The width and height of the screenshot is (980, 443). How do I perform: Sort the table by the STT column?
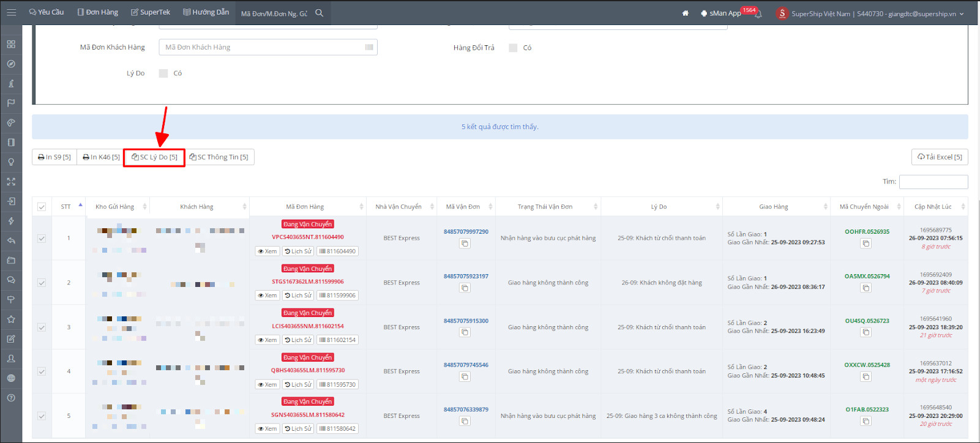[x=69, y=207]
